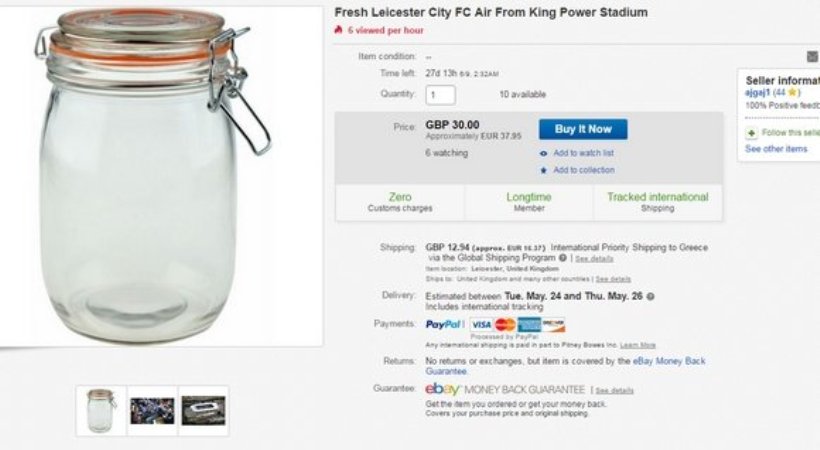
Task: Click the eye icon for watch list
Action: coord(543,153)
